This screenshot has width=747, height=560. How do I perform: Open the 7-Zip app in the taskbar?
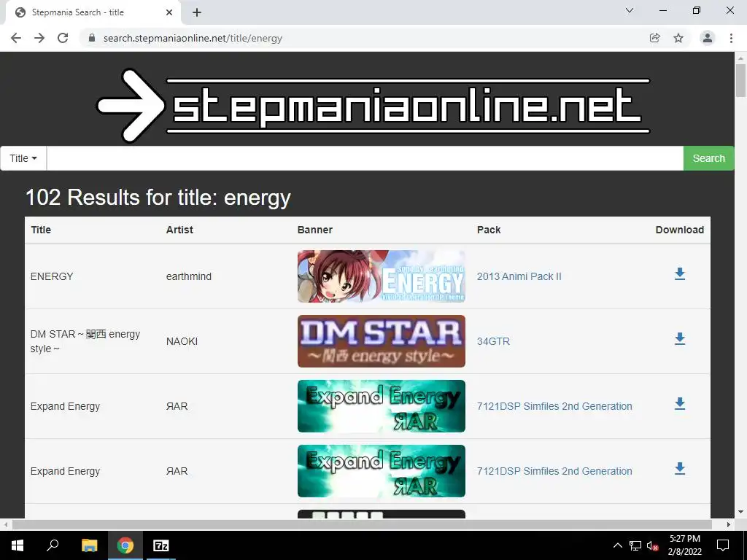pos(160,545)
